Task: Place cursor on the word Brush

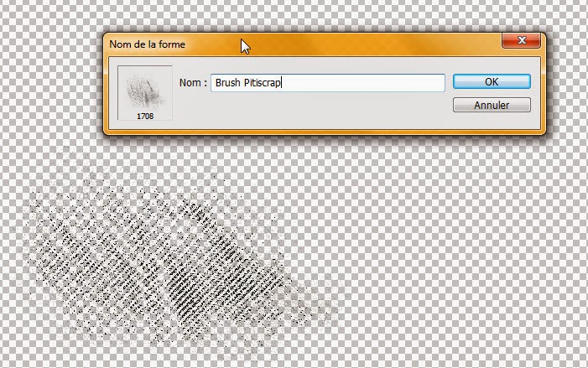Action: (x=226, y=83)
